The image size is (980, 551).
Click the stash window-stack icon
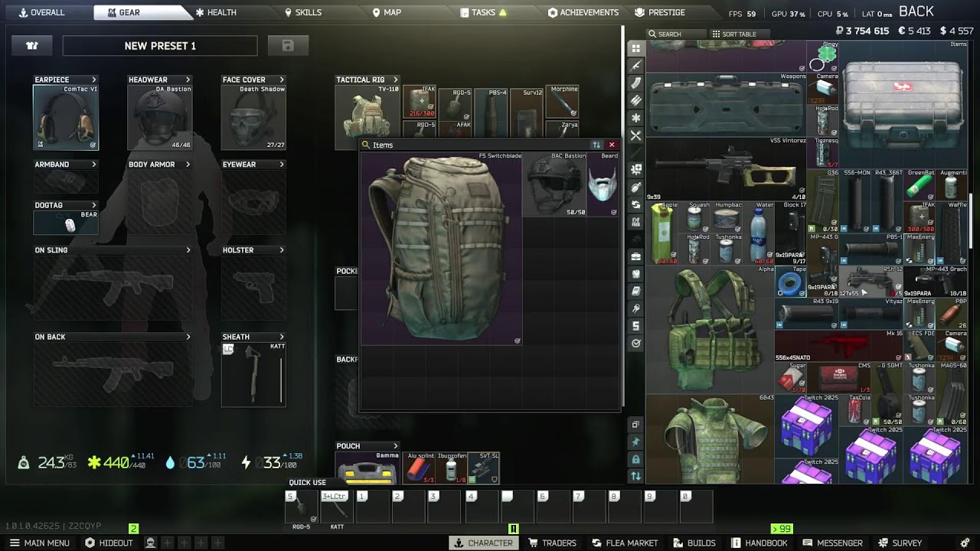pos(635,425)
